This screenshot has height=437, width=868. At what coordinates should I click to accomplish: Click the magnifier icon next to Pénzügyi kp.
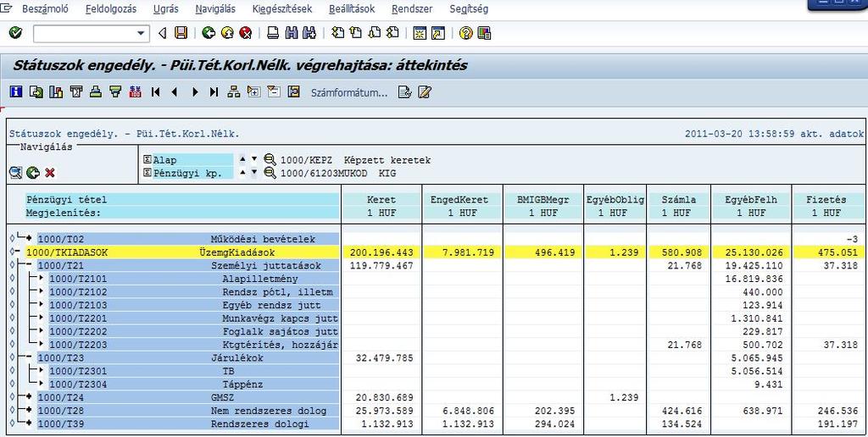click(x=270, y=173)
